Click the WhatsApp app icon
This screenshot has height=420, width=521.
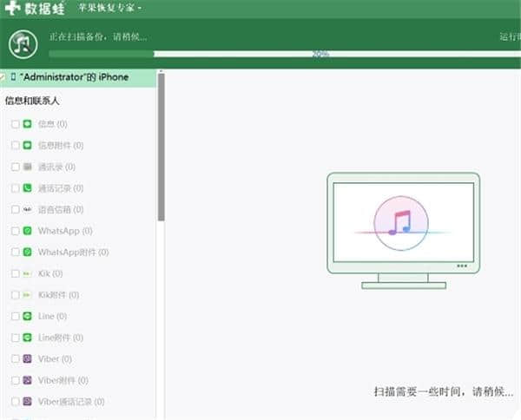click(x=28, y=231)
